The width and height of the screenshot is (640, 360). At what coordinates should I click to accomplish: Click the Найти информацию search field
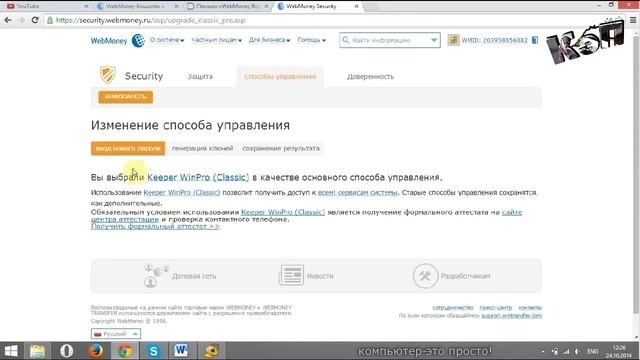[390, 40]
